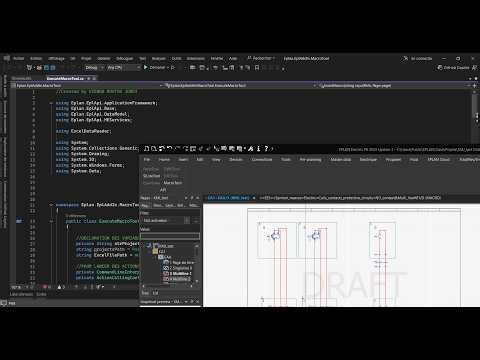Open the EPLAN Cloud ribbon tab

coord(439,160)
